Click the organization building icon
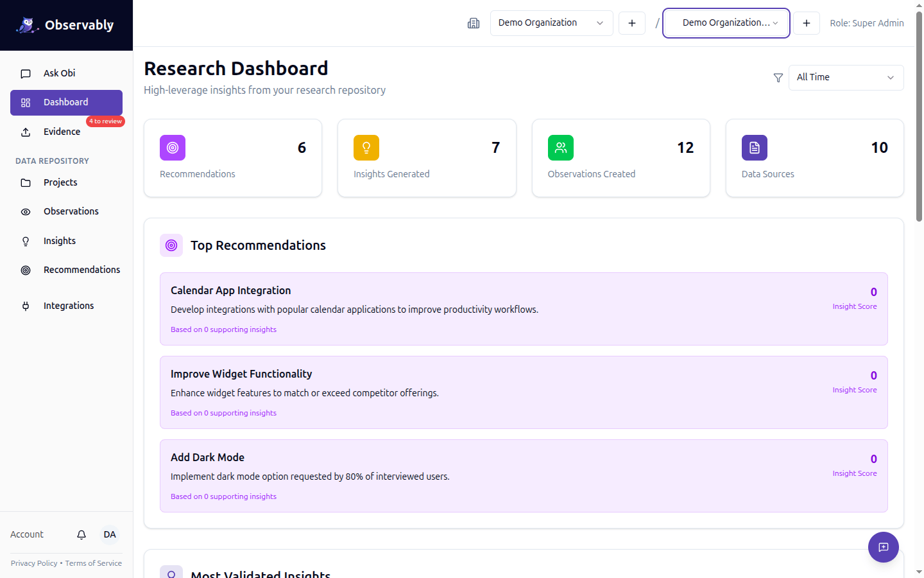The image size is (924, 578). (x=474, y=23)
